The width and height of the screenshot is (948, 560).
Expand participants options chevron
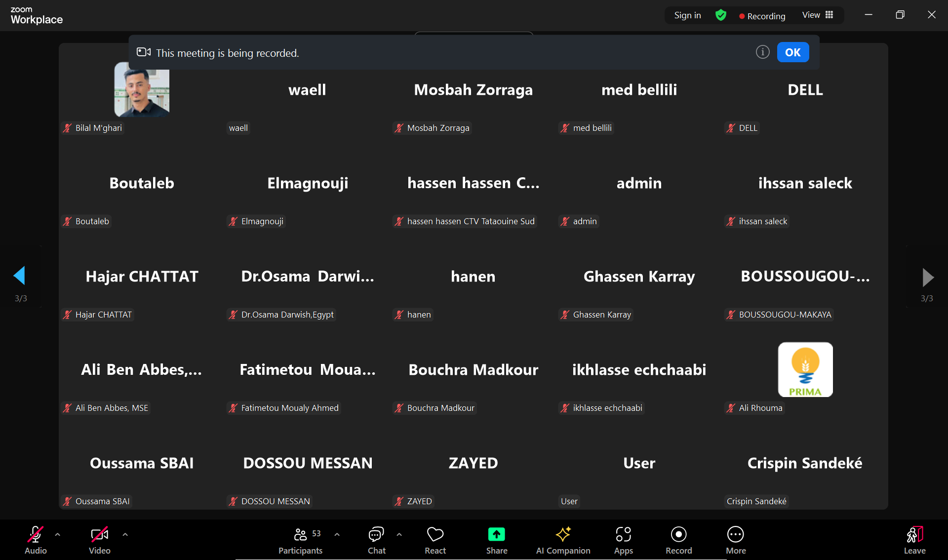pos(337,534)
